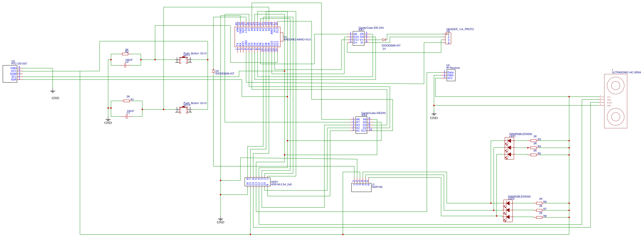
Task: Click the R5 resistor symbol
Action: click(534, 155)
